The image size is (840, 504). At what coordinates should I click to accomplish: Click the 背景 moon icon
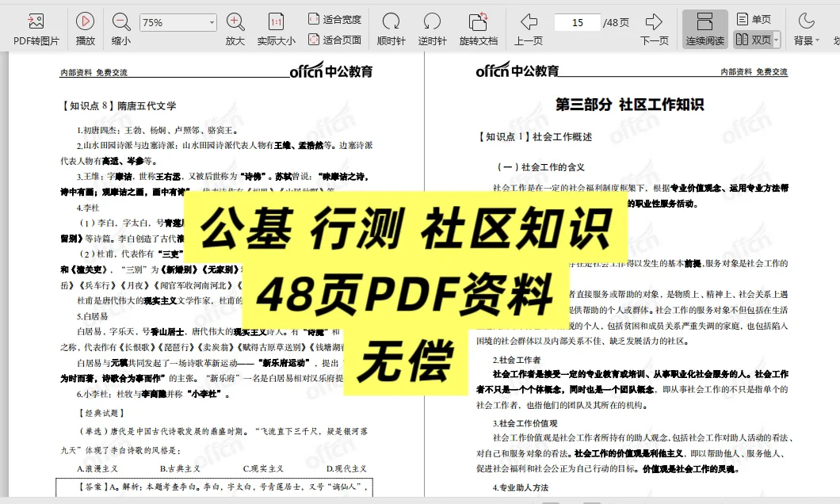pos(806,21)
